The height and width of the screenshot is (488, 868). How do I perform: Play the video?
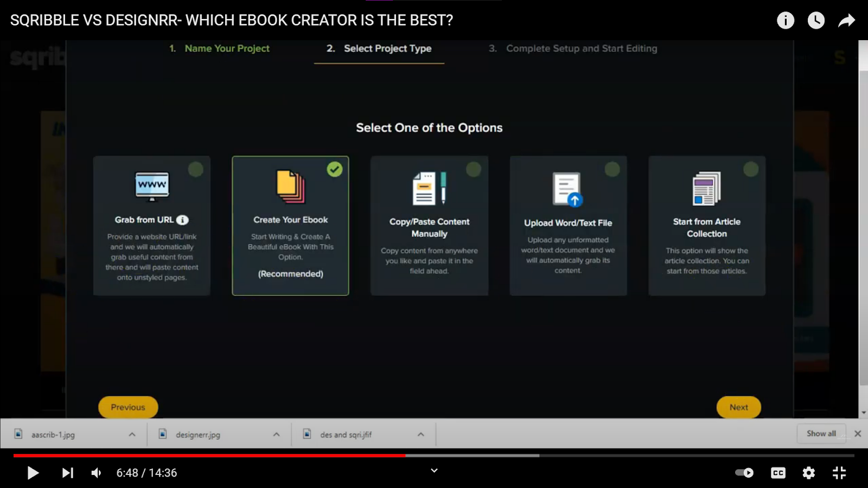point(33,473)
